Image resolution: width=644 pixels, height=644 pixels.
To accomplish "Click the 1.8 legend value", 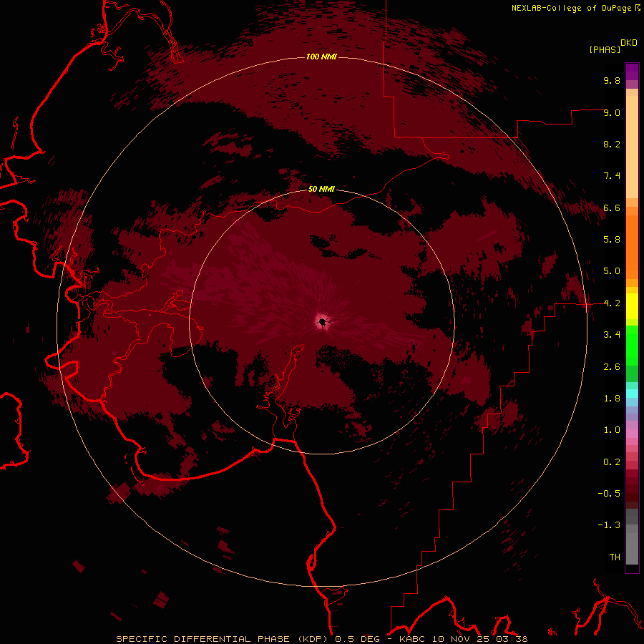I will (612, 398).
